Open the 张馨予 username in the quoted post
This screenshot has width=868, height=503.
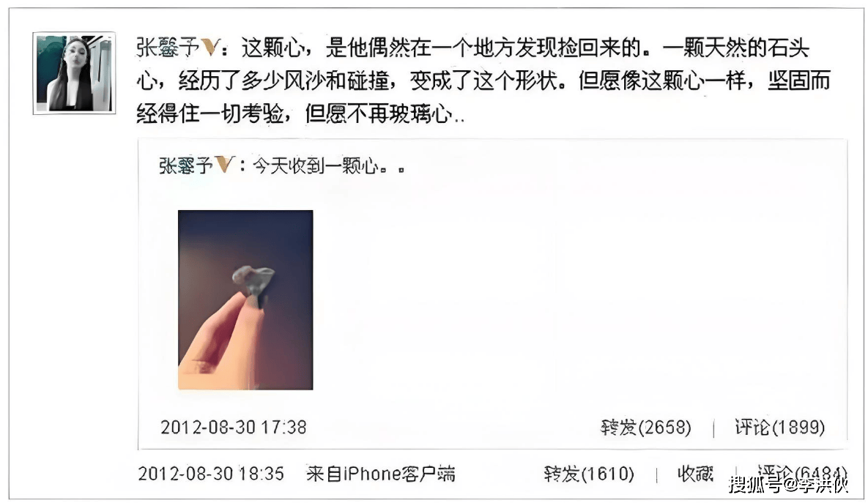(x=185, y=165)
